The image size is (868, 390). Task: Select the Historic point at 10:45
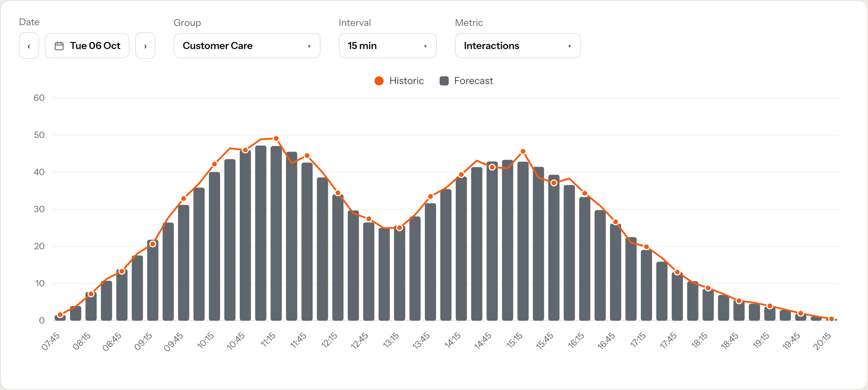[x=245, y=150]
